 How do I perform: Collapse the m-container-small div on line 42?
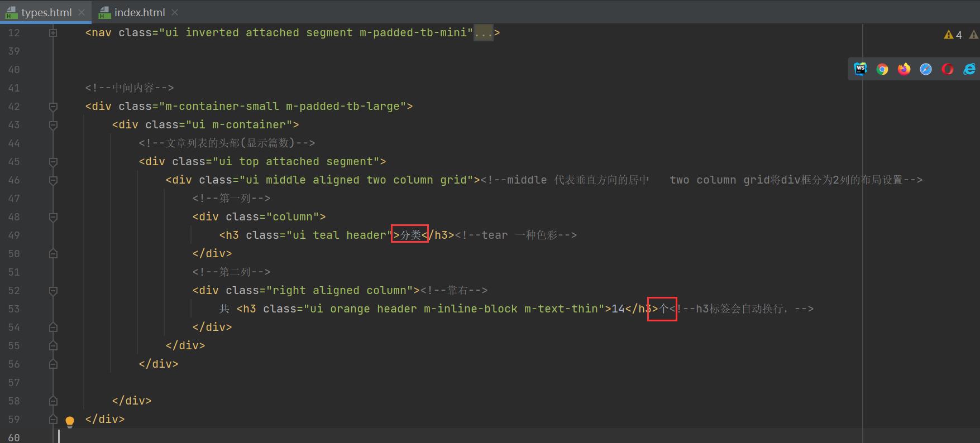point(53,107)
